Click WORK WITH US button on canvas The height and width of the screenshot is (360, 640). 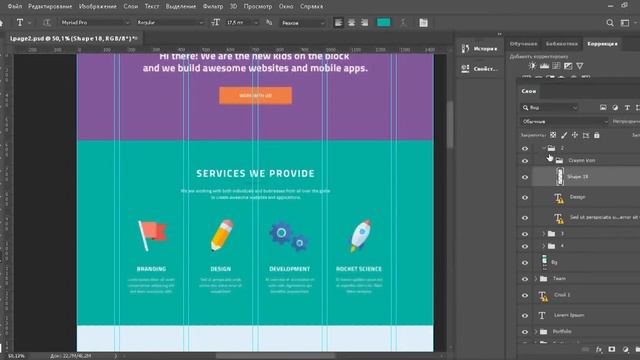[256, 96]
